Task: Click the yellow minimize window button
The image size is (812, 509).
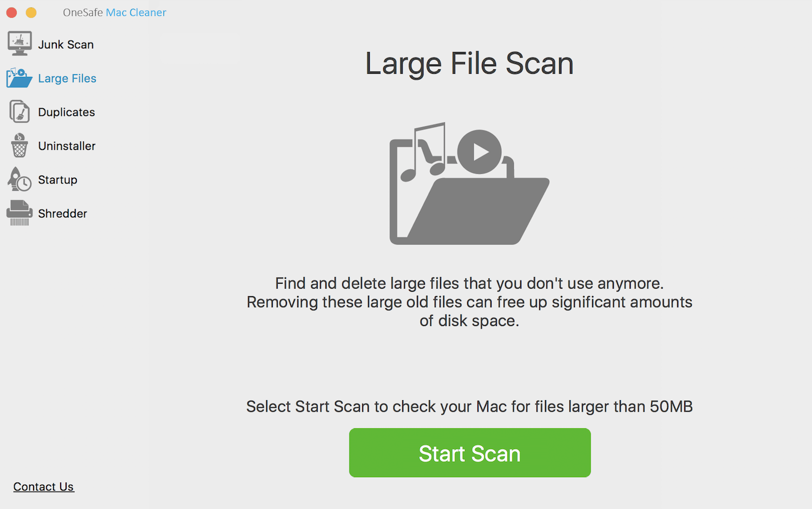Action: (x=30, y=12)
